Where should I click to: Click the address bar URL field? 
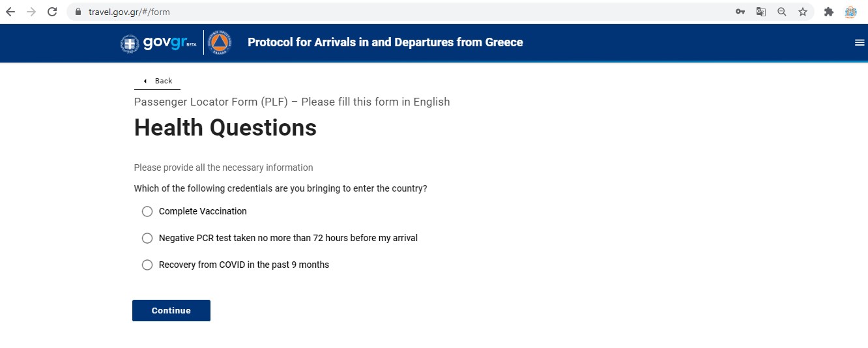pyautogui.click(x=391, y=12)
